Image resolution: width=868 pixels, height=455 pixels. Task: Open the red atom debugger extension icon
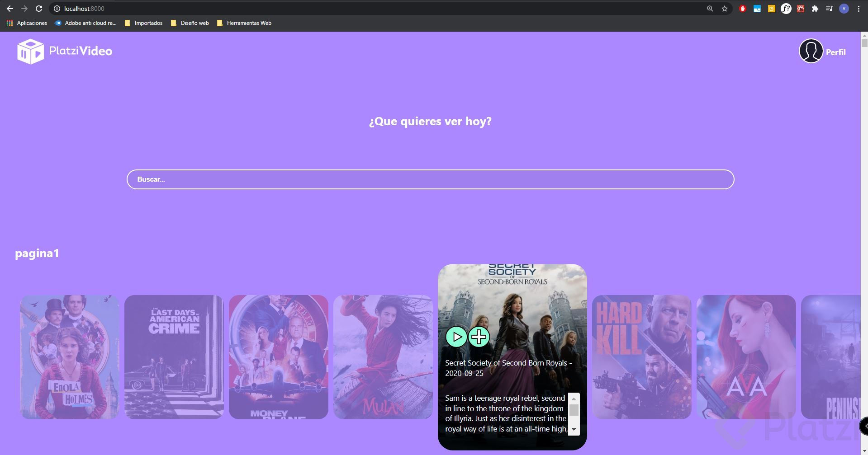[x=801, y=9]
